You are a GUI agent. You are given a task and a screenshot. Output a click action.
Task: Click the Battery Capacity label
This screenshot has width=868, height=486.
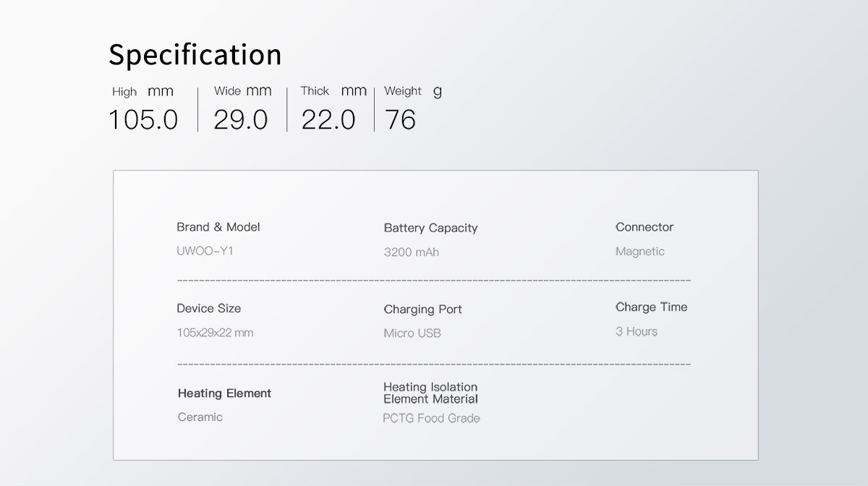tap(430, 228)
